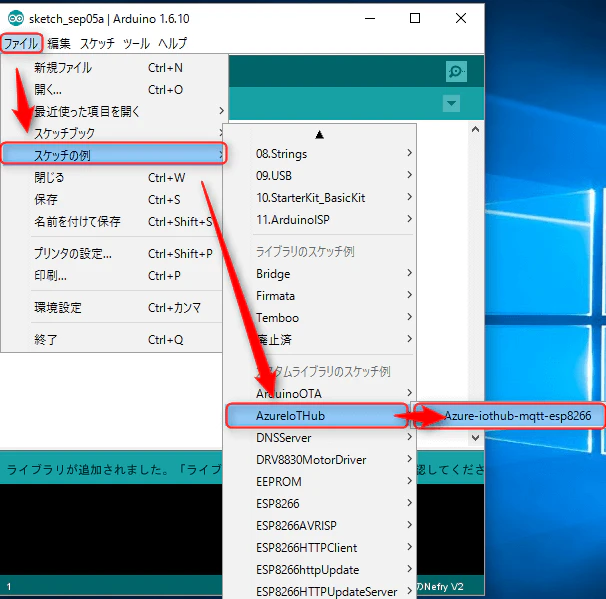Open プリンタの設定... entry
Screen dimensions: 606x599
tap(114, 254)
